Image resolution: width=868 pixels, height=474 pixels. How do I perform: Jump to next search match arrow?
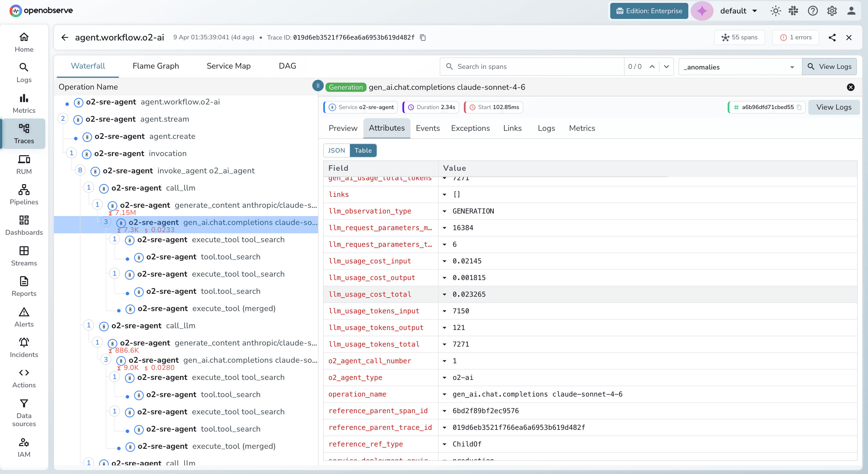click(666, 67)
